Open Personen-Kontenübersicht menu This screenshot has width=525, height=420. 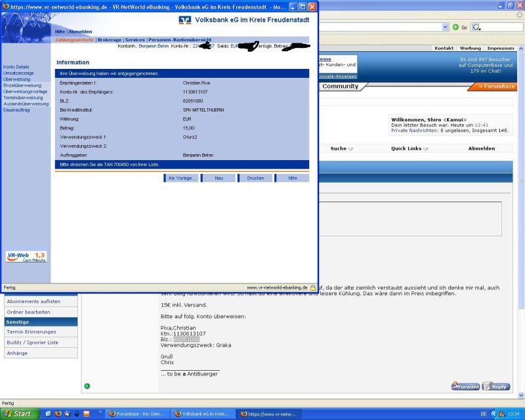[x=180, y=39]
